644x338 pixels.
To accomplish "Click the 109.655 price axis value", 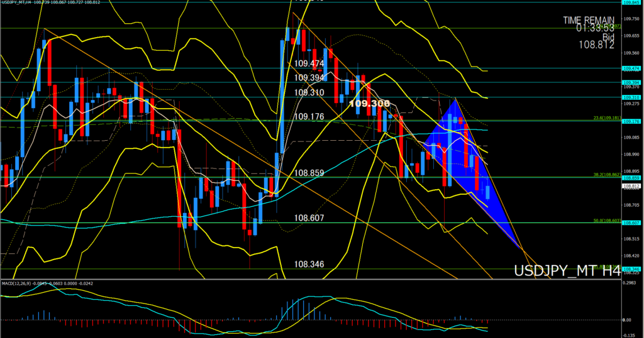I will click(x=631, y=36).
